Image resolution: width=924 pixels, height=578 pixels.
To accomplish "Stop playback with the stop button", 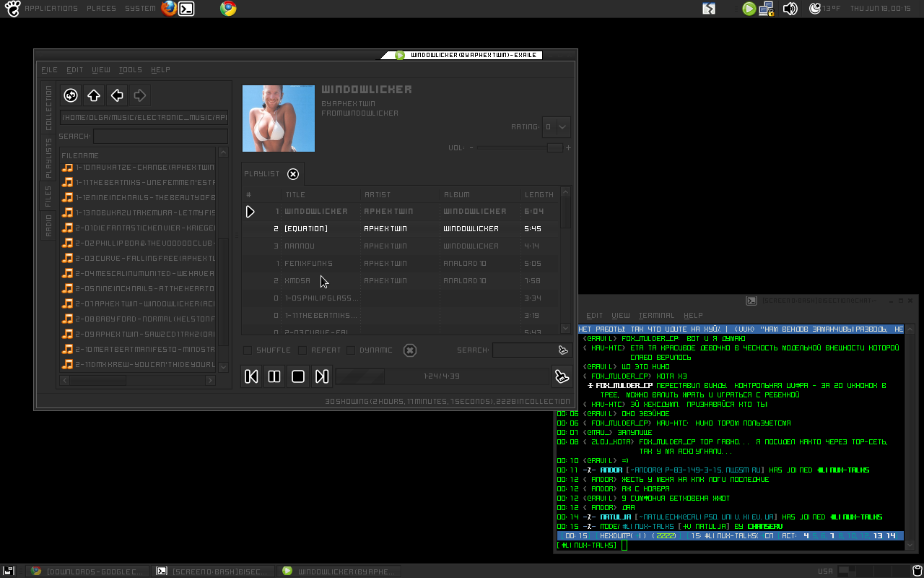I will [x=298, y=376].
